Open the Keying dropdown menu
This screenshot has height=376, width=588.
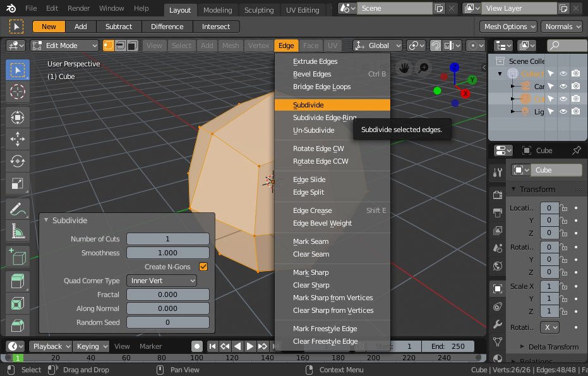(x=91, y=346)
